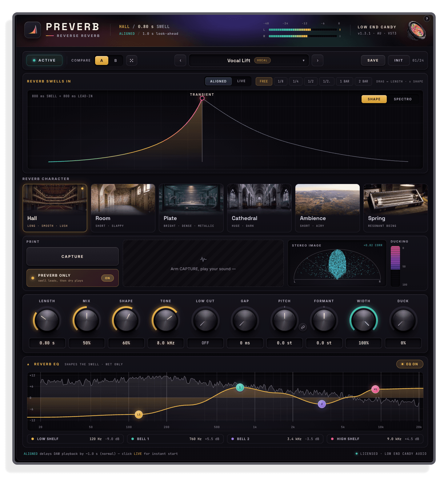Image resolution: width=448 pixels, height=477 pixels.
Task: Set swell length to 2 BAR
Action: pos(363,81)
